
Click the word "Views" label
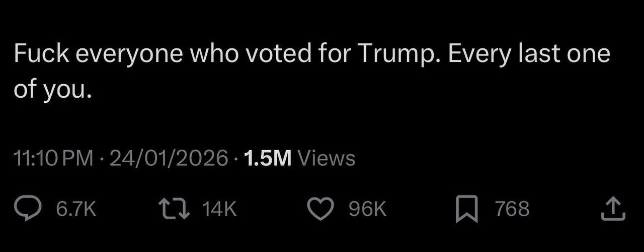point(327,159)
